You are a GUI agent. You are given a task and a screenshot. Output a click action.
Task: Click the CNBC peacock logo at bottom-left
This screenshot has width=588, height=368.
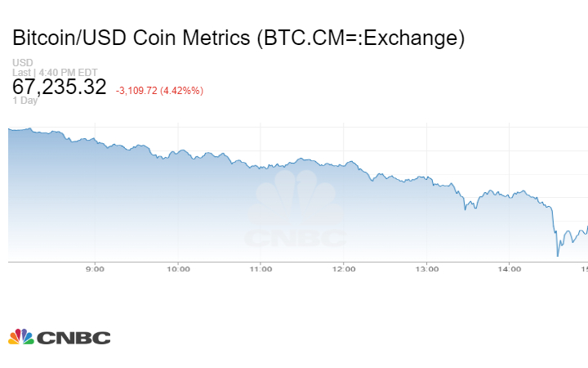20,336
